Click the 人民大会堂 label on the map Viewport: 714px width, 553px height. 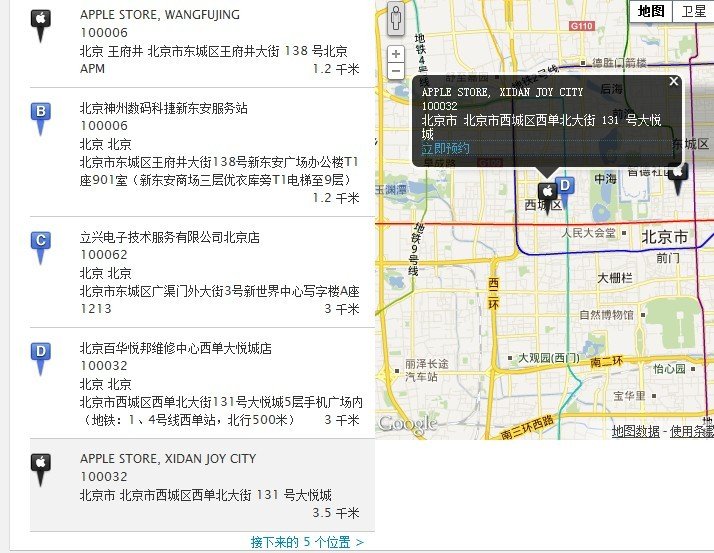coord(589,233)
